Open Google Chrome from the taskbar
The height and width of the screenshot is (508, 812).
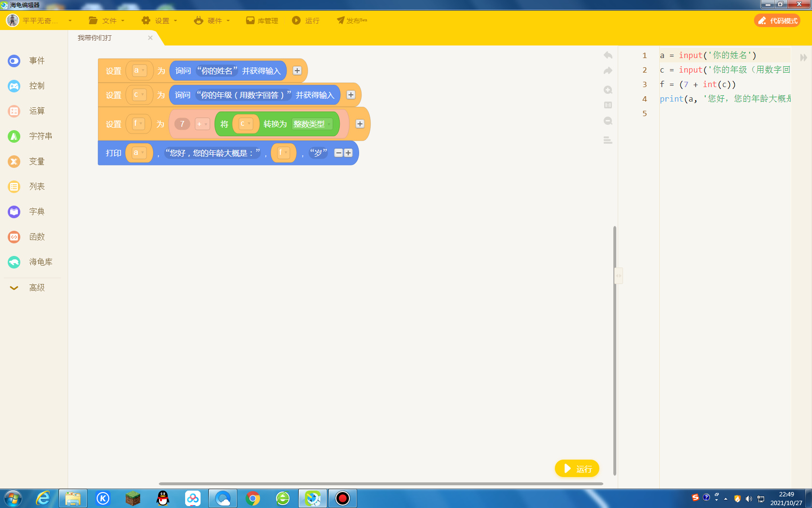pyautogui.click(x=253, y=498)
